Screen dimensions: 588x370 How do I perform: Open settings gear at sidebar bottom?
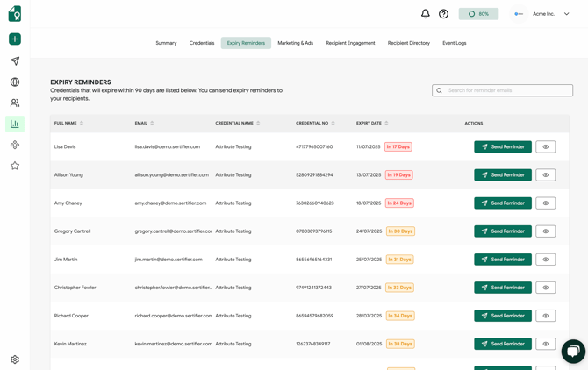(x=15, y=359)
